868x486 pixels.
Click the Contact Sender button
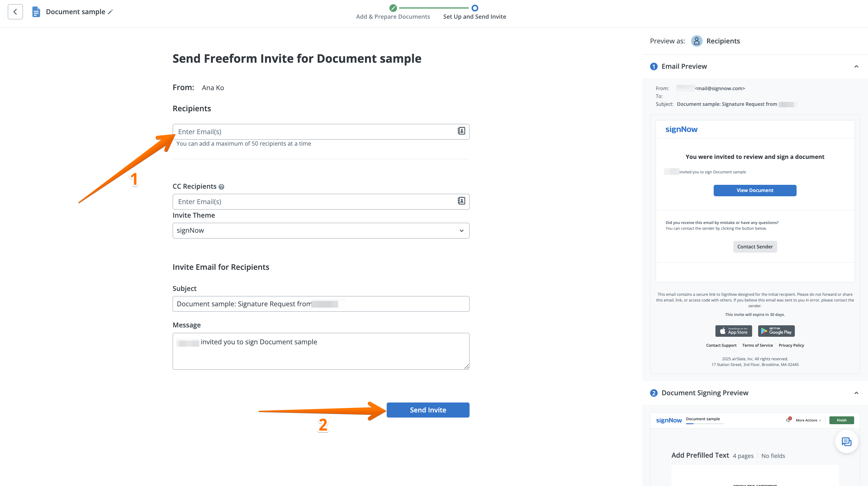pyautogui.click(x=754, y=247)
